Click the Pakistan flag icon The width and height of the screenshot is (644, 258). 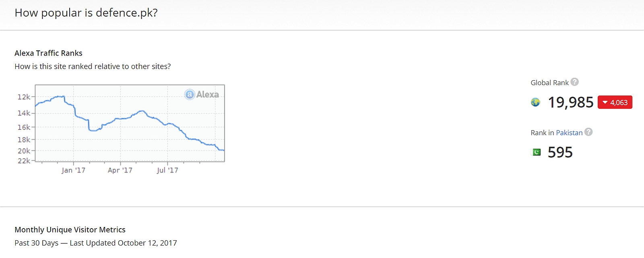(537, 152)
